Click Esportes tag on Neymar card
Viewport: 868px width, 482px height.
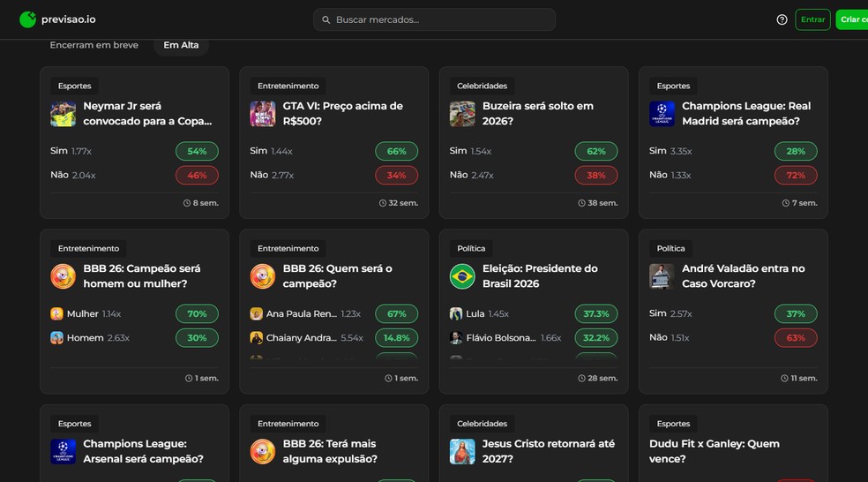74,86
